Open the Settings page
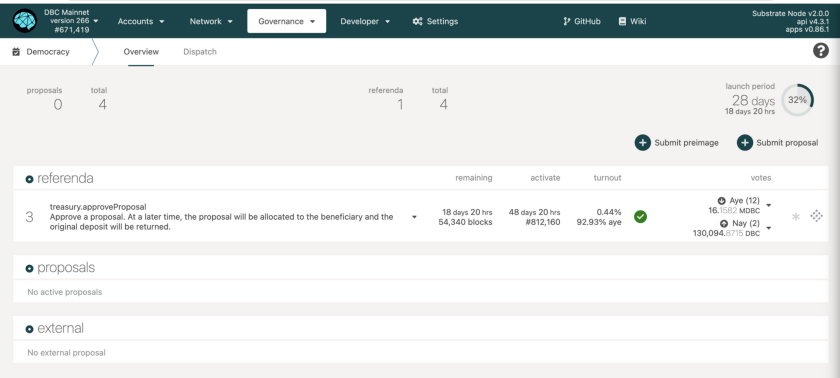Screen dimensions: 840x378 [x=435, y=21]
